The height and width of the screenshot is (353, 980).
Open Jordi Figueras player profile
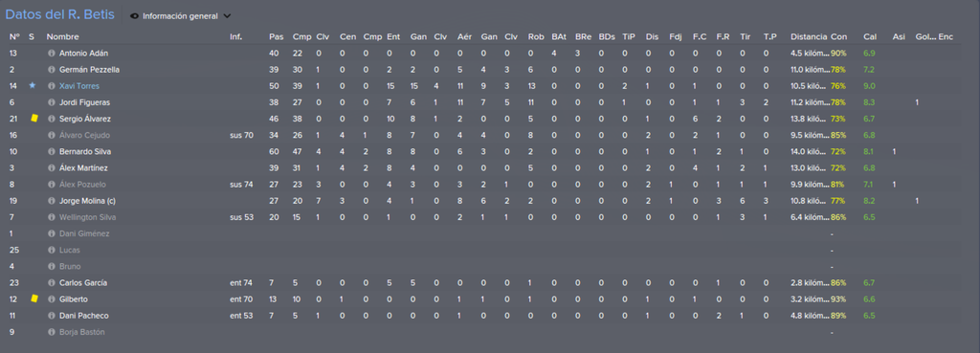pos(84,102)
